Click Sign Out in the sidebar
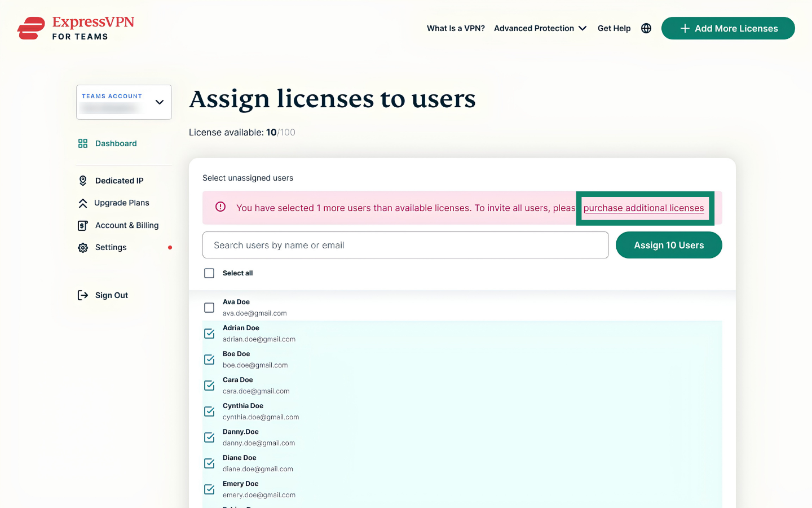 click(x=112, y=295)
